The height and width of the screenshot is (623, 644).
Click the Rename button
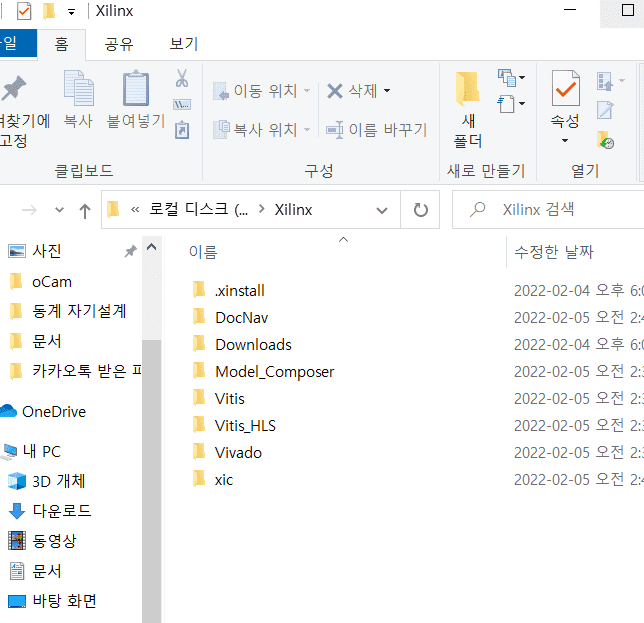click(x=377, y=130)
